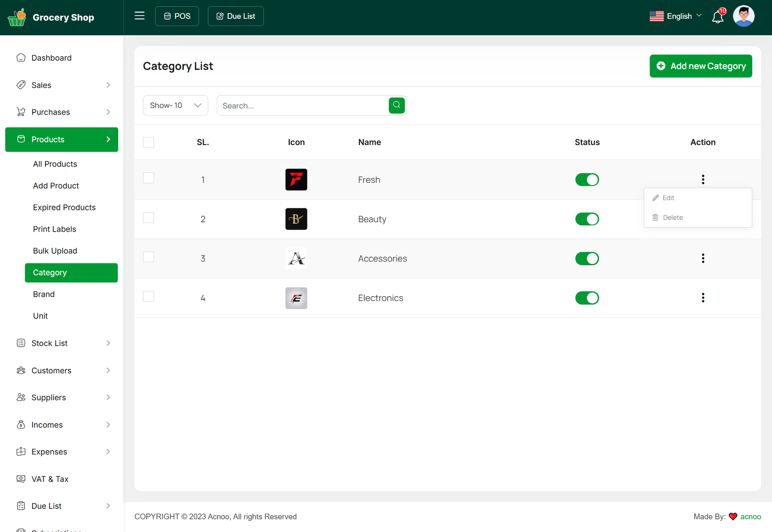Turn off the Electronics status switch
Screen dimensions: 772x532
pos(587,298)
